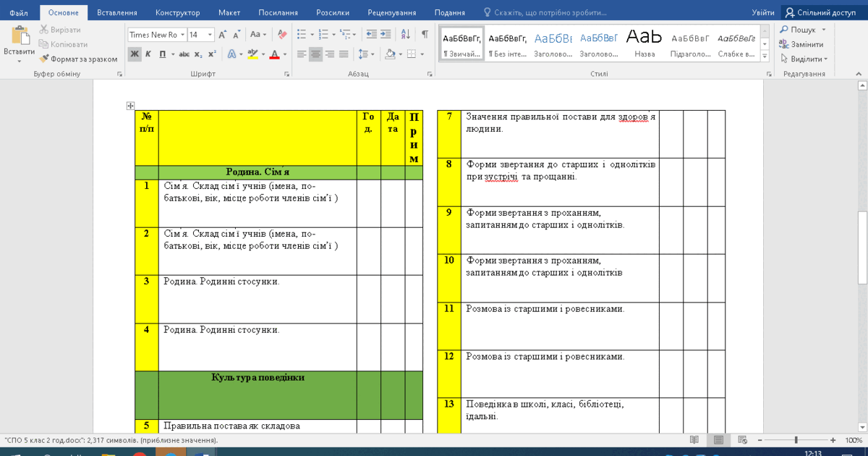Open the highlight color dropdown arrow
Screen dimensions: 868x456
[263, 54]
